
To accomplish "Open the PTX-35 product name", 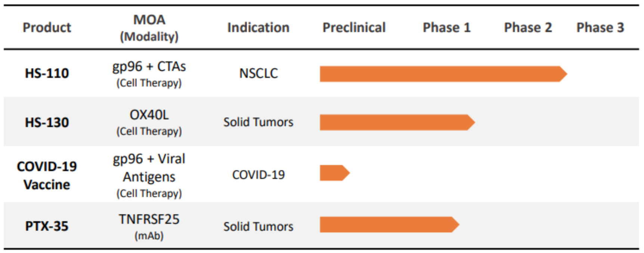I will pos(47,226).
